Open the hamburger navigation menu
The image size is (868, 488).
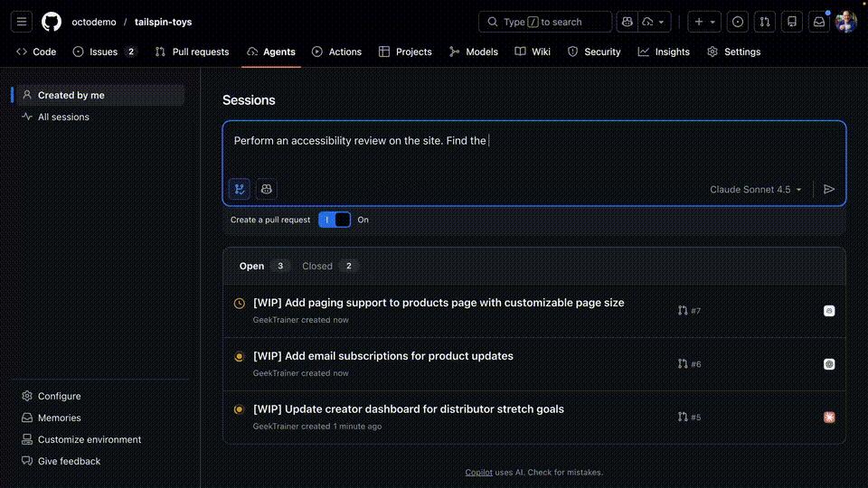(x=22, y=22)
